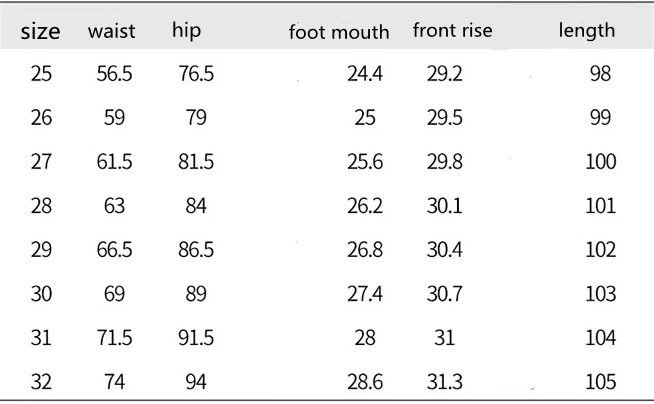The image size is (654, 404).
Task: Click foot mouth value 25.6
Action: 364,162
